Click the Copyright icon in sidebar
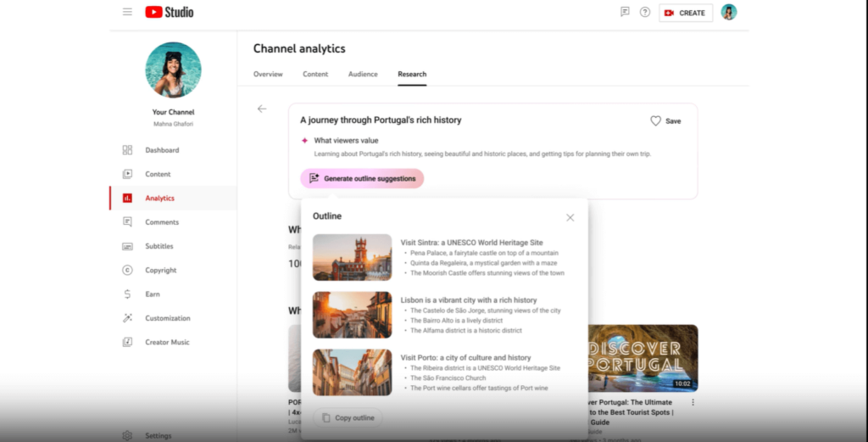 click(127, 271)
